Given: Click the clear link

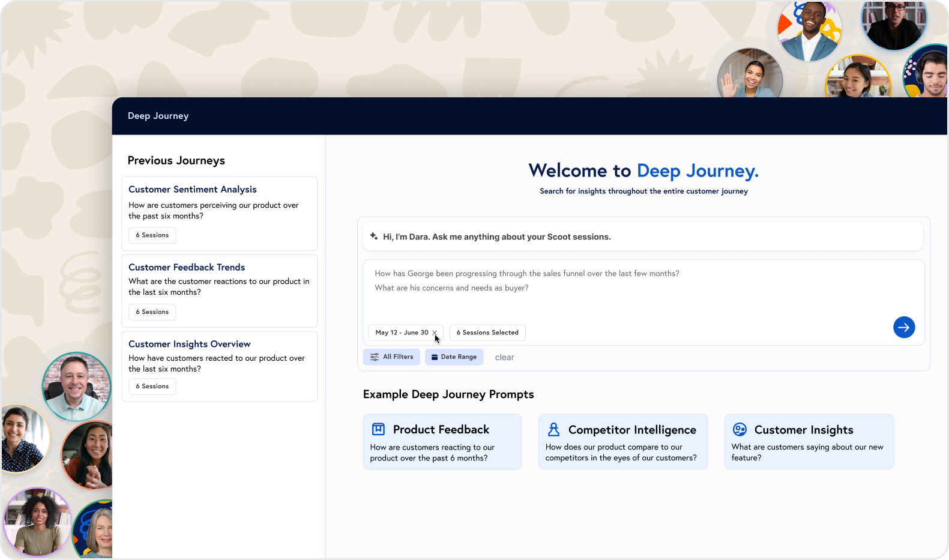Looking at the screenshot, I should [x=504, y=357].
